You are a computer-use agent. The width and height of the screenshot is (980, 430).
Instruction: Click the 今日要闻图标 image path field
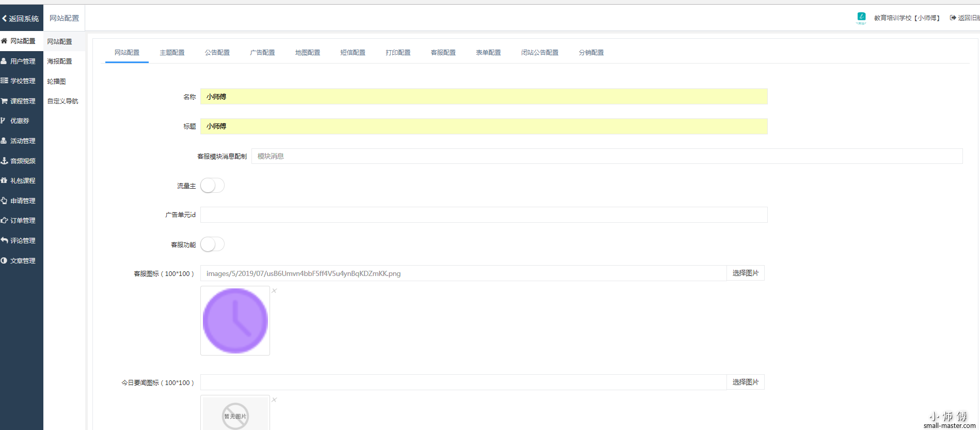click(x=463, y=382)
